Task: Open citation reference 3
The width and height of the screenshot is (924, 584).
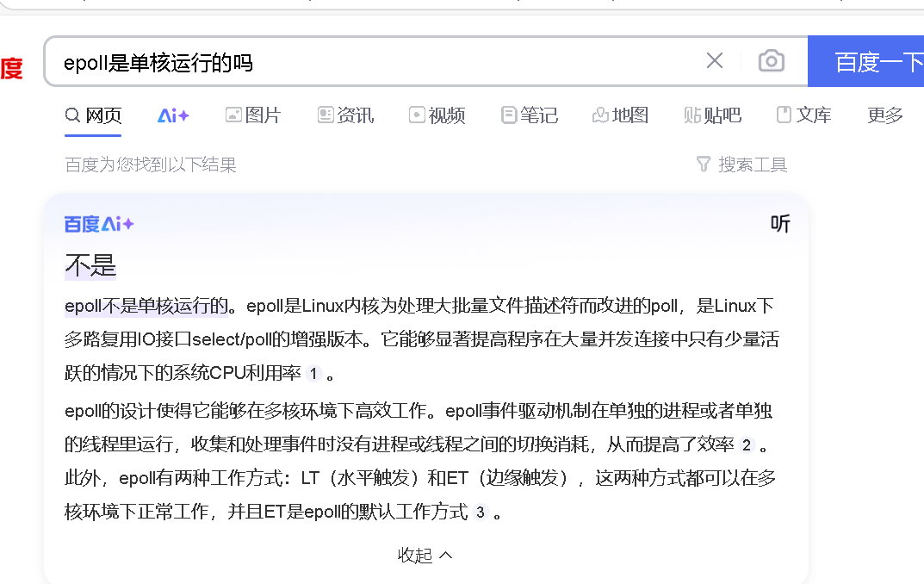Action: point(481,513)
